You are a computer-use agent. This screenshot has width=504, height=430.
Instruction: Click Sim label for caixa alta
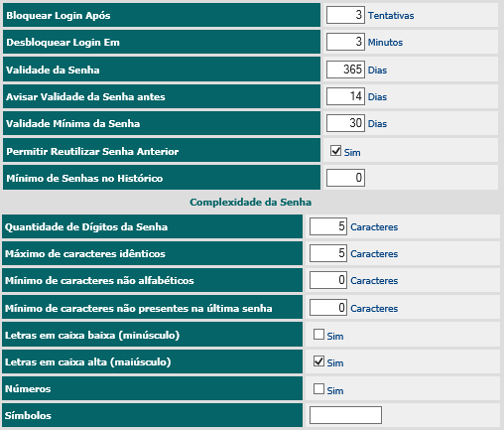coord(335,363)
